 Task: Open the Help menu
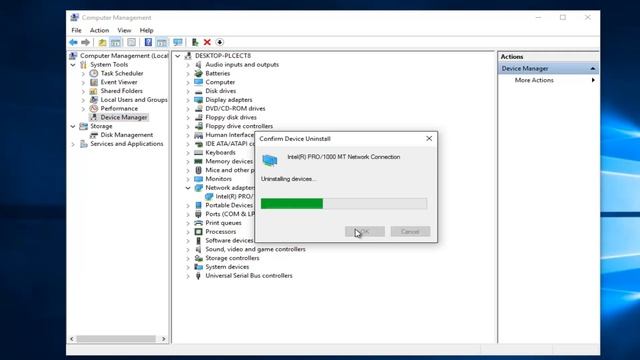tap(146, 30)
